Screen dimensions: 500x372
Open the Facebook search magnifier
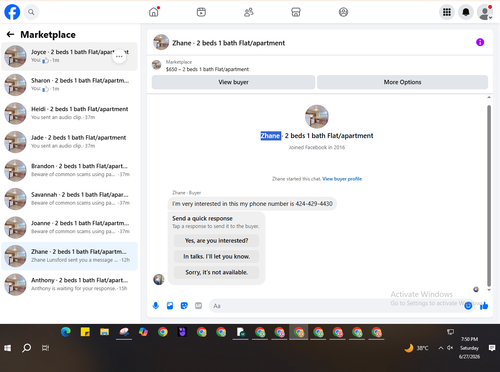31,12
